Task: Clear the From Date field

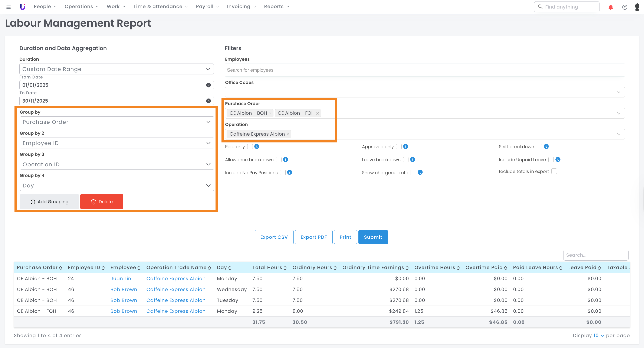Action: point(208,85)
